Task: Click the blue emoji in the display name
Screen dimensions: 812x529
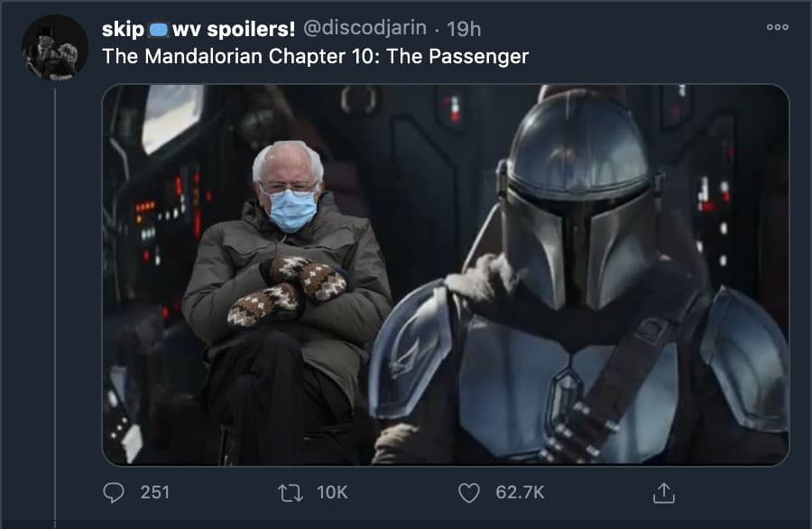Action: 158,30
